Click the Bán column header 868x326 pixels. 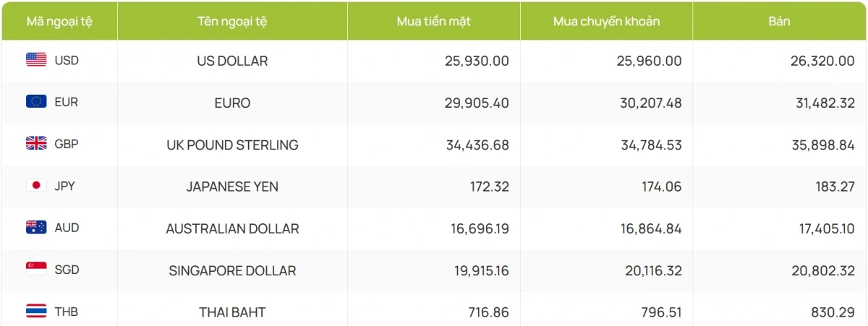tap(779, 21)
